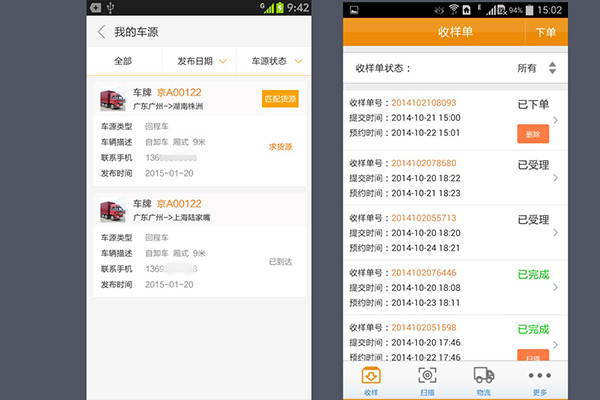Open the 收样 tab icon
This screenshot has height=400, width=600.
click(x=370, y=376)
